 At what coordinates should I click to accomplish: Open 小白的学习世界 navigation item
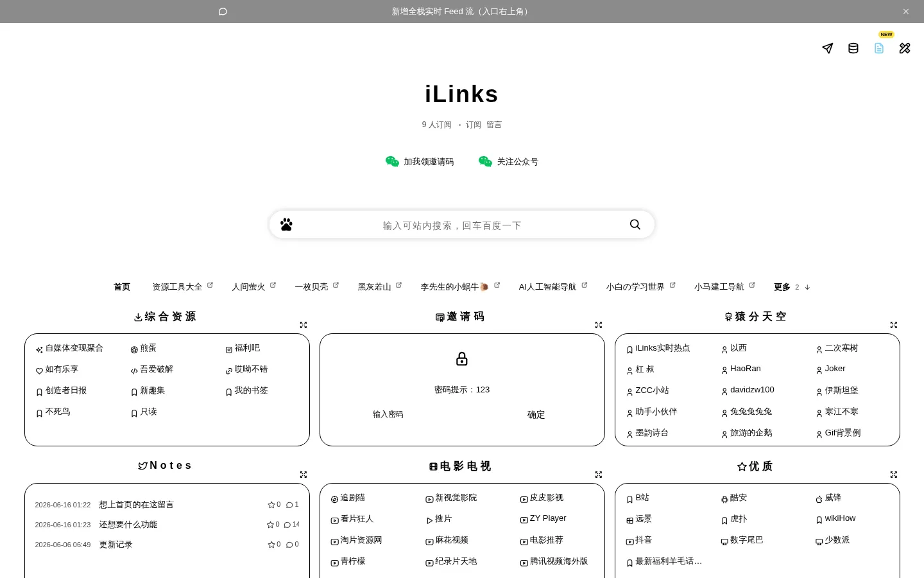(x=640, y=287)
